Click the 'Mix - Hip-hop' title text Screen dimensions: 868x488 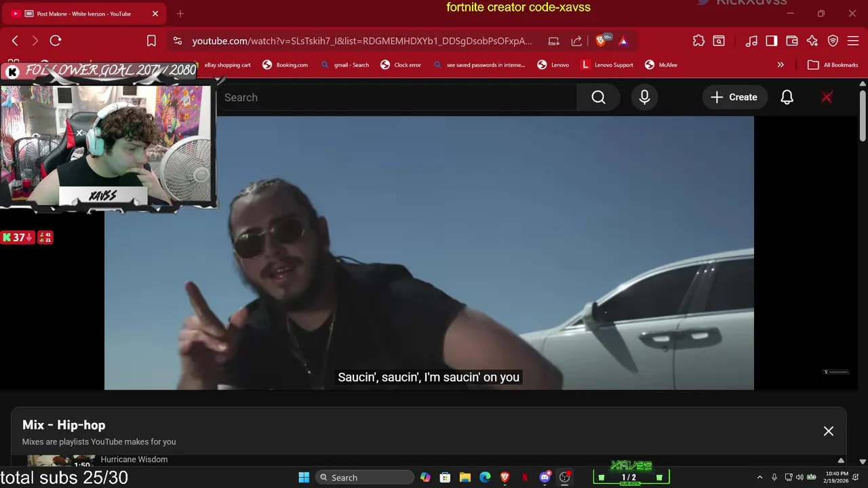coord(64,425)
